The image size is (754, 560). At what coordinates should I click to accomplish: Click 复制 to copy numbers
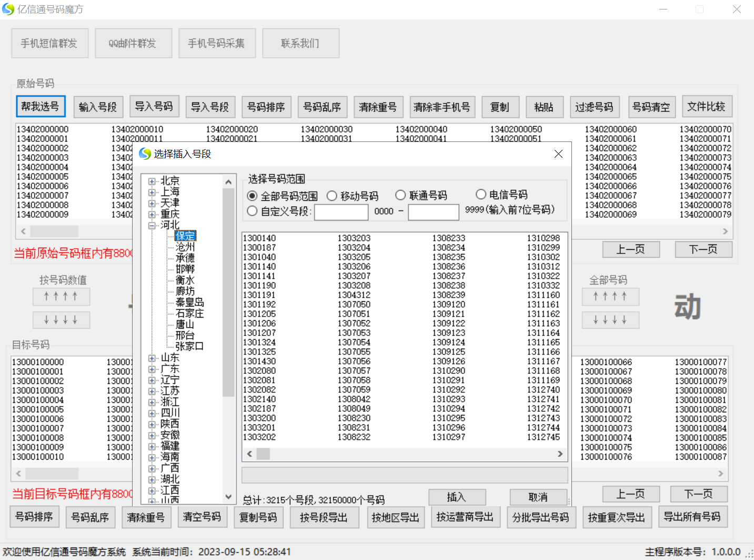500,107
